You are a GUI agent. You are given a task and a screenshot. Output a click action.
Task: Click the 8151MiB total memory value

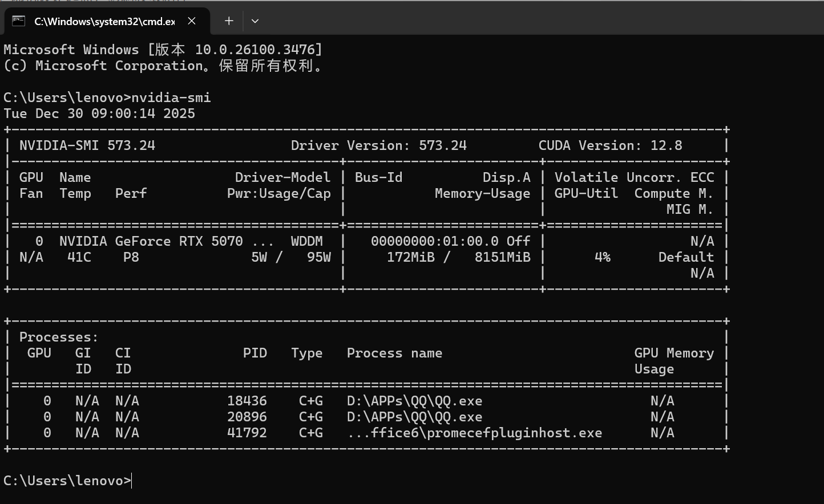click(x=503, y=257)
